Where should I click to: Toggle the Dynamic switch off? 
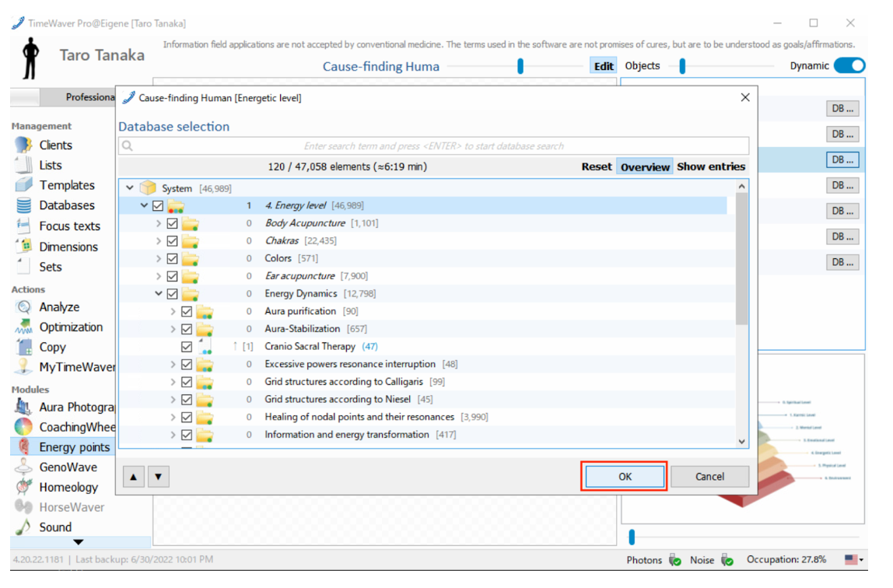(x=849, y=65)
